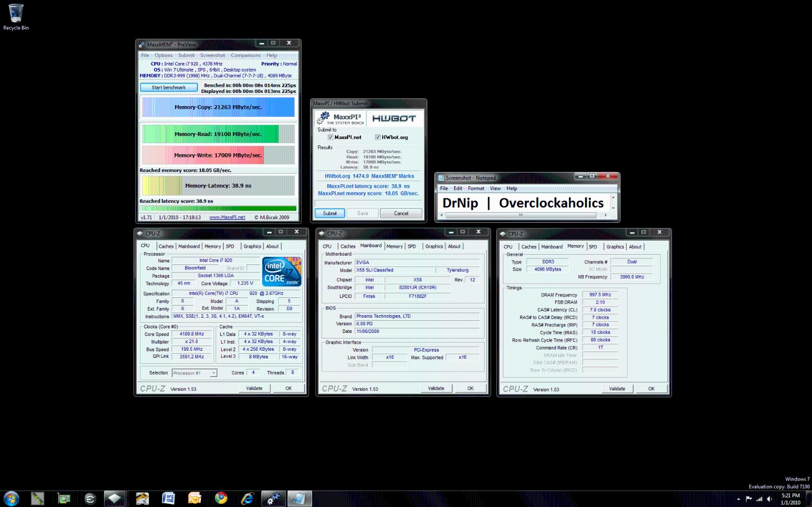812x507 pixels.
Task: Open MaxxMEM Options menu
Action: (163, 55)
